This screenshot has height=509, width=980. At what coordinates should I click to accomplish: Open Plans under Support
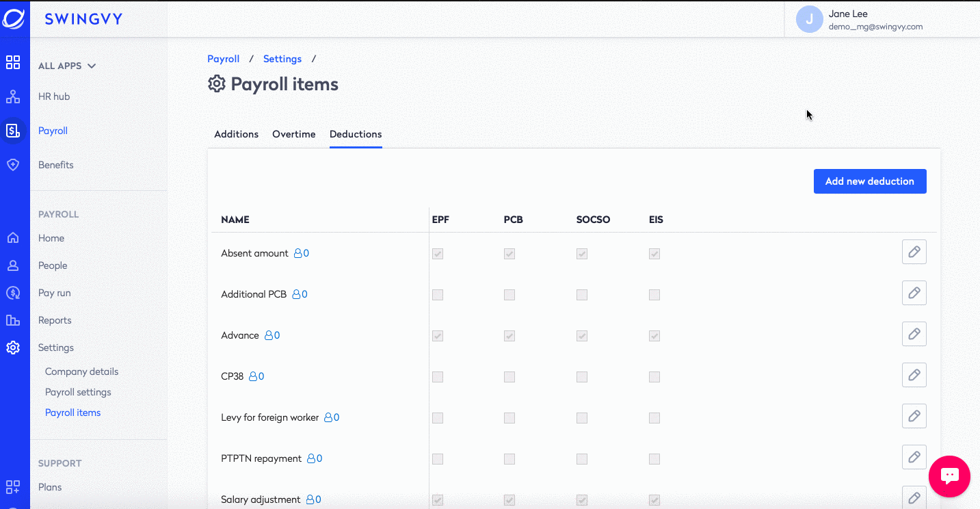pos(50,487)
